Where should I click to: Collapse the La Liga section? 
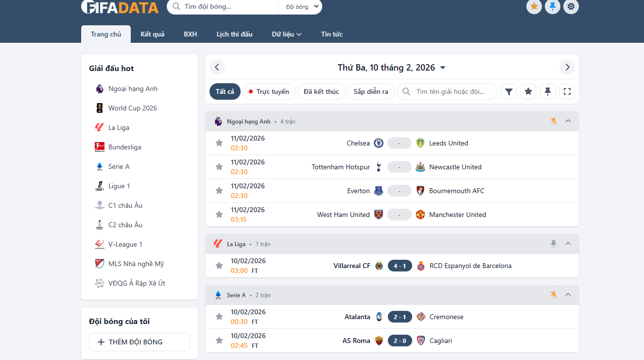coord(568,244)
